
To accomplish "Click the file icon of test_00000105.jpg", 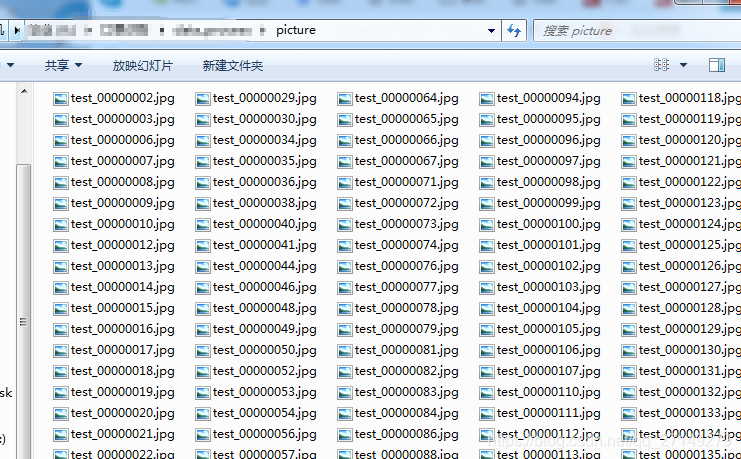I will tap(487, 329).
